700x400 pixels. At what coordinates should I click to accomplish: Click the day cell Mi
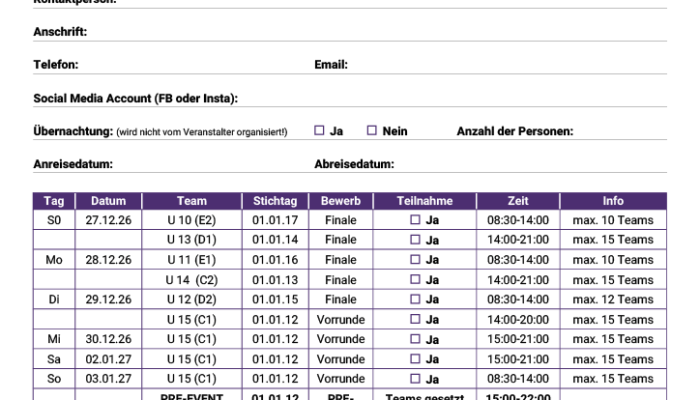[54, 339]
